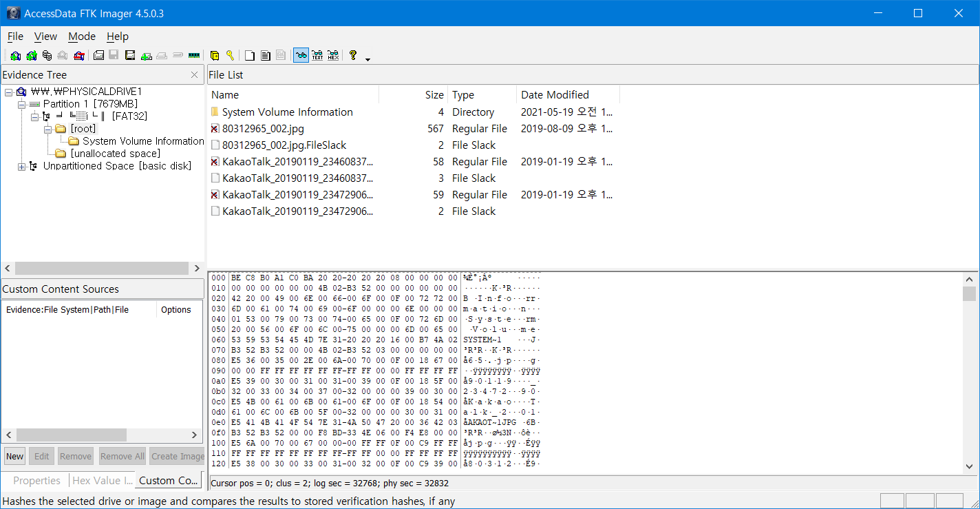Image resolution: width=980 pixels, height=509 pixels.
Task: Open the Mode menu
Action: coord(82,37)
